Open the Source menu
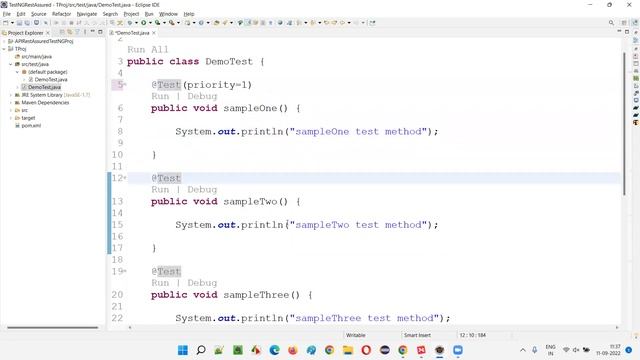 point(39,14)
